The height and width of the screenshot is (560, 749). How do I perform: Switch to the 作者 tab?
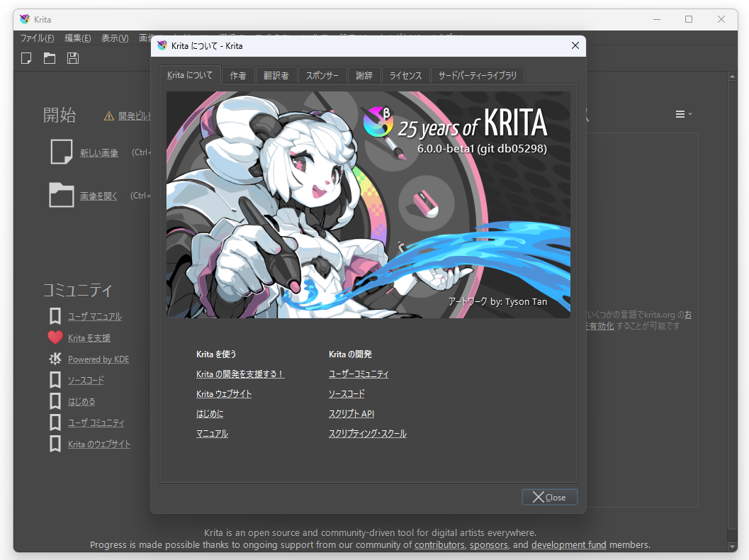tap(238, 74)
